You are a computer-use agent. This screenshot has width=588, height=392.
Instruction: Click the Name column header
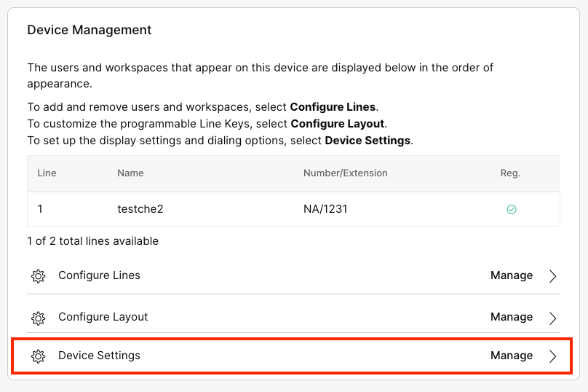[130, 173]
